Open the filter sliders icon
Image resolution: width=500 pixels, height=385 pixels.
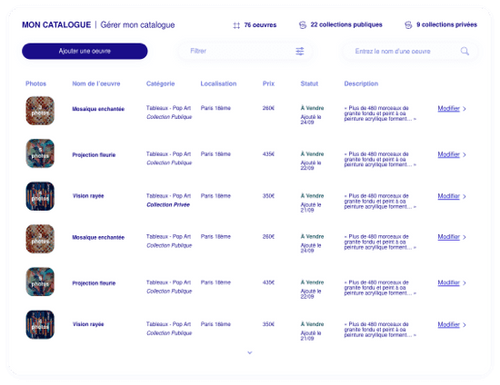(300, 51)
